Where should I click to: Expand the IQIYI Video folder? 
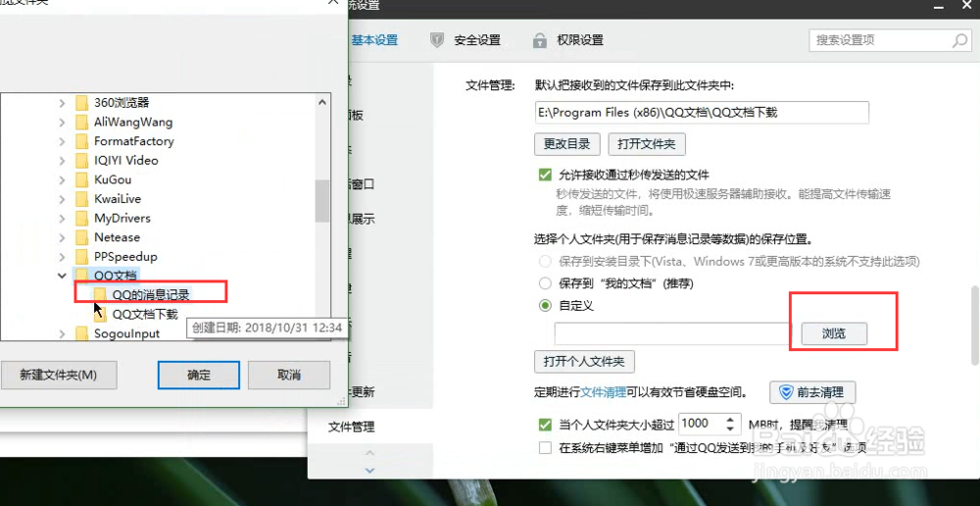point(62,161)
